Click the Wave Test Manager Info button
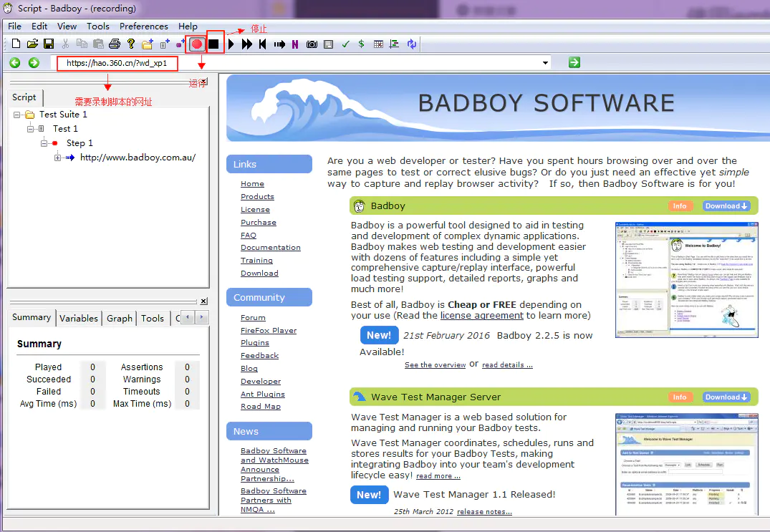The image size is (770, 532). 680,397
